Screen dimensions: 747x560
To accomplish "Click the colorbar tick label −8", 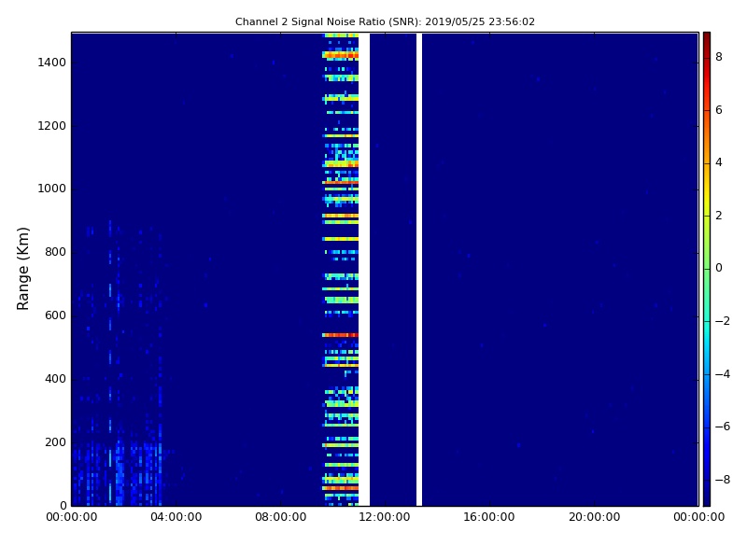I will [x=722, y=480].
